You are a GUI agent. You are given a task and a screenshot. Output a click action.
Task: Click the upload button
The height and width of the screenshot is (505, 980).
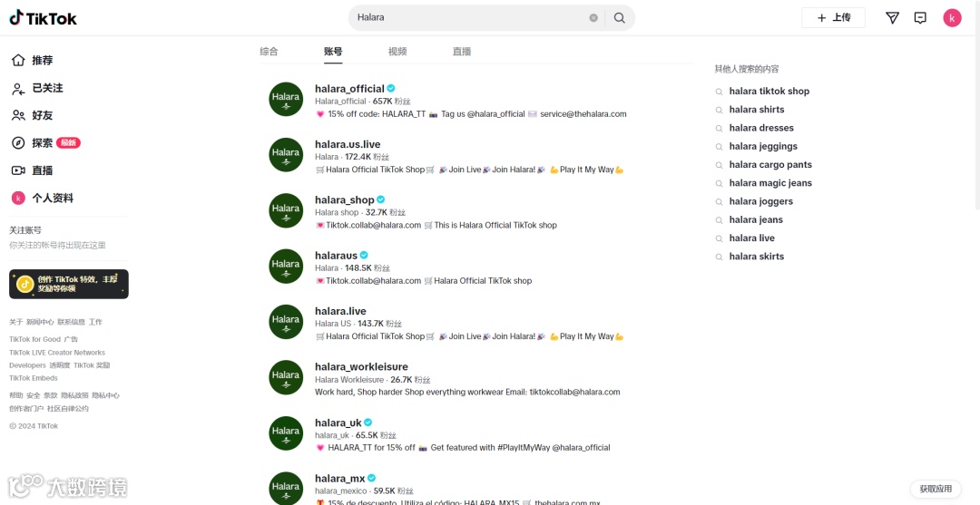point(833,18)
